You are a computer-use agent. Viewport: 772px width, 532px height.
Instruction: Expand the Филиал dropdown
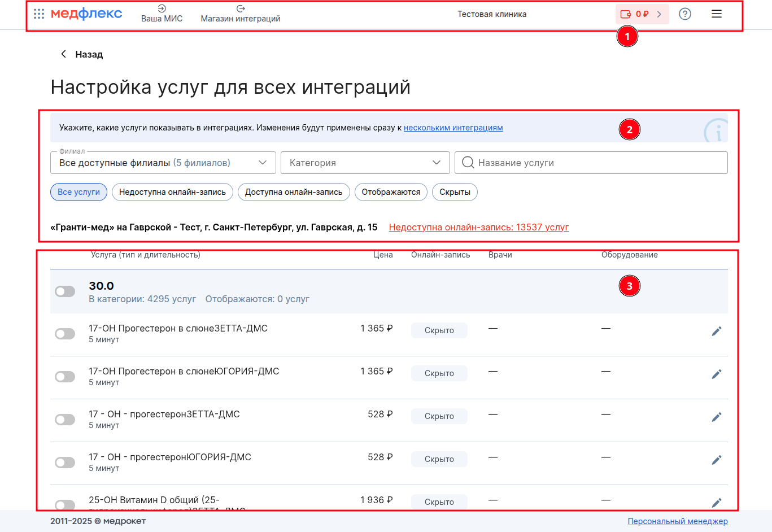click(163, 163)
